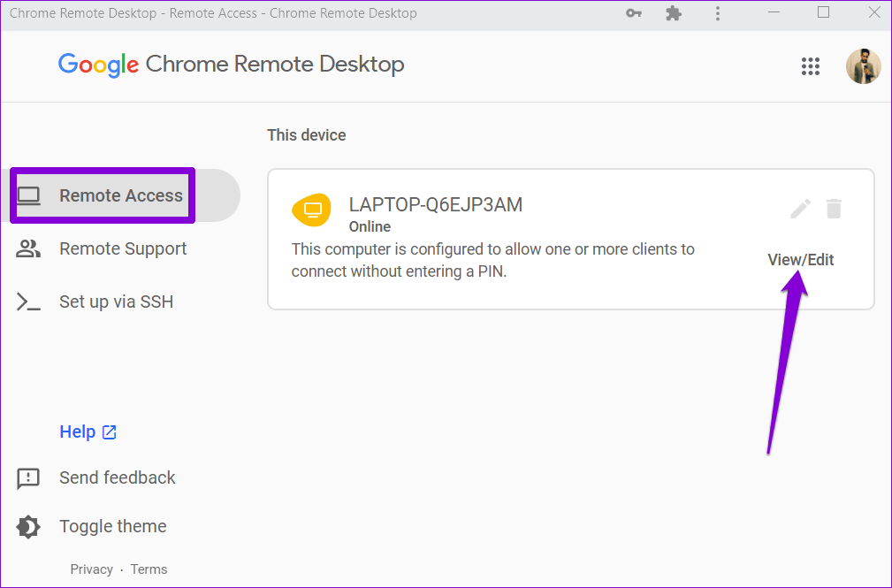
Task: Maximize the Chrome Remote Desktop window
Action: click(823, 12)
